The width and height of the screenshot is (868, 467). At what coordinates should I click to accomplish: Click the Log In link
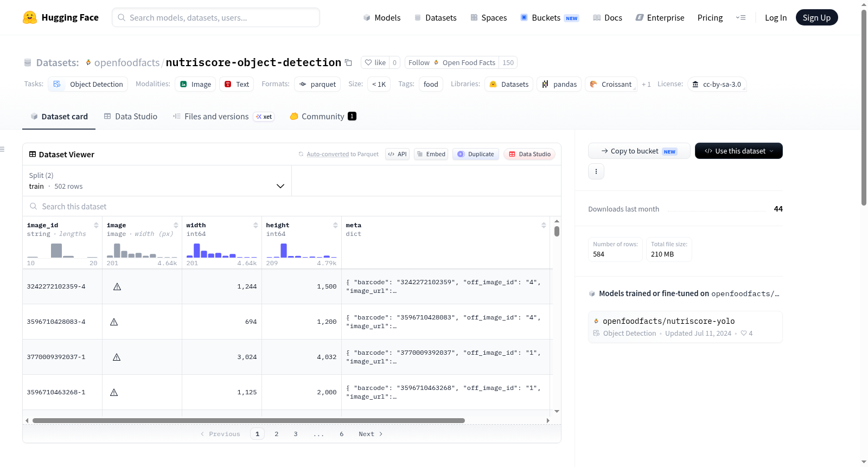[776, 17]
